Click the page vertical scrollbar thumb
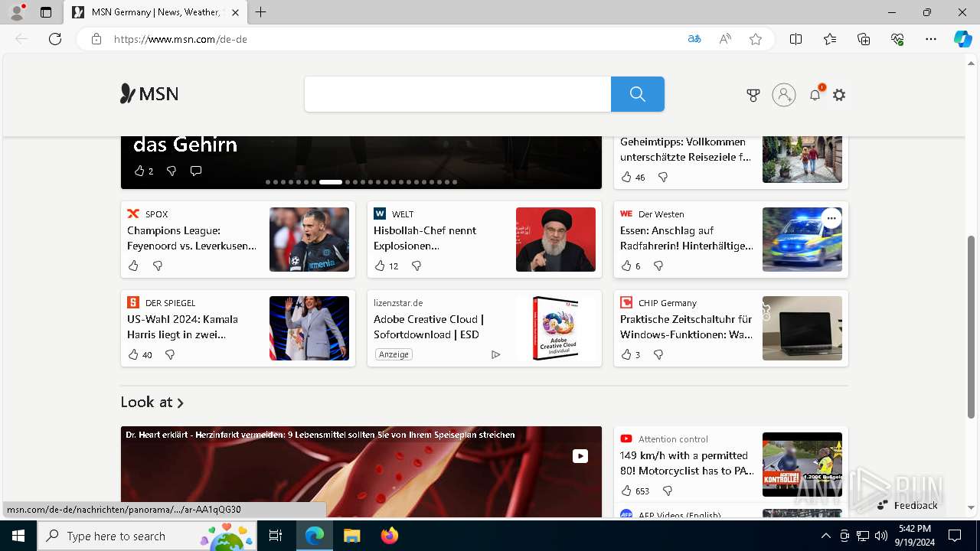 pyautogui.click(x=972, y=327)
